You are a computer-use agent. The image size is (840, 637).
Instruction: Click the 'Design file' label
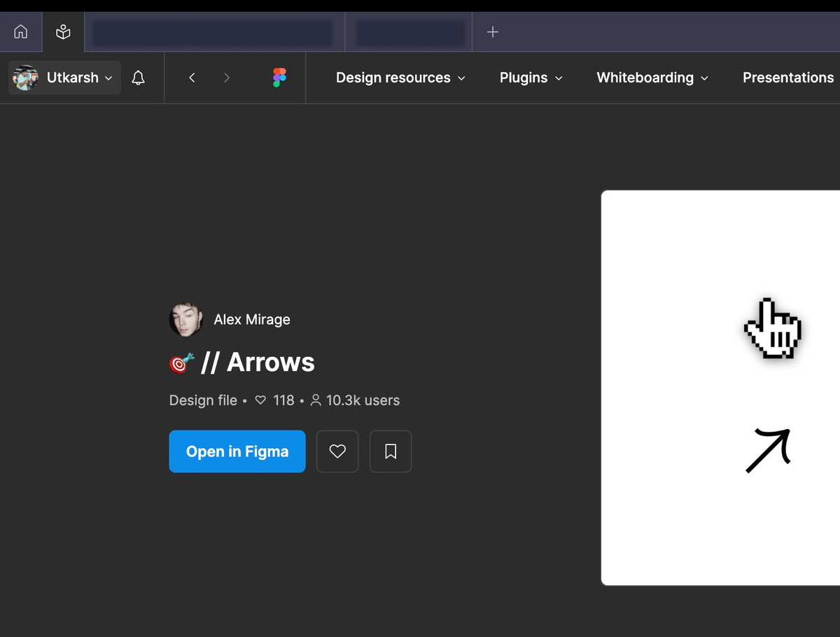coord(203,400)
